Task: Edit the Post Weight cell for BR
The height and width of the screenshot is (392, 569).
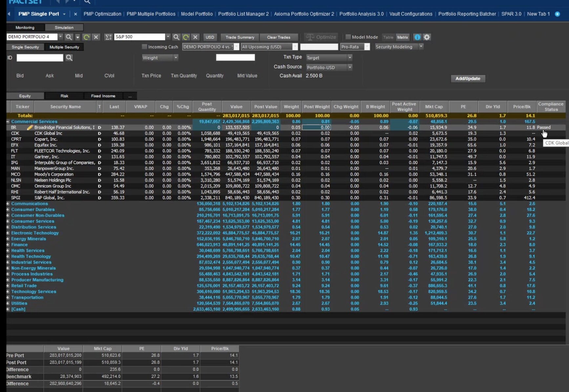Action: 316,127
